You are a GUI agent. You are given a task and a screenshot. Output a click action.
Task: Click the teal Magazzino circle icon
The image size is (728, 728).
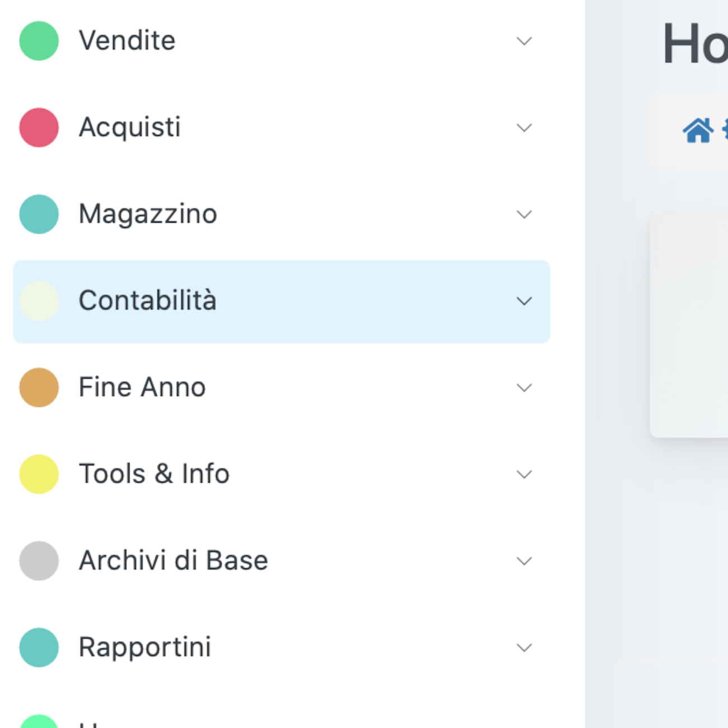(x=39, y=214)
